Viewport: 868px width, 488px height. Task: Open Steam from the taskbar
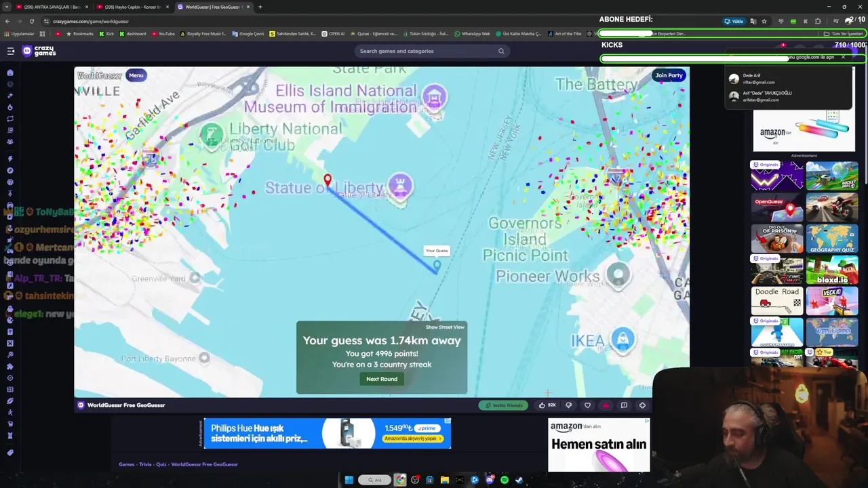pos(519,480)
